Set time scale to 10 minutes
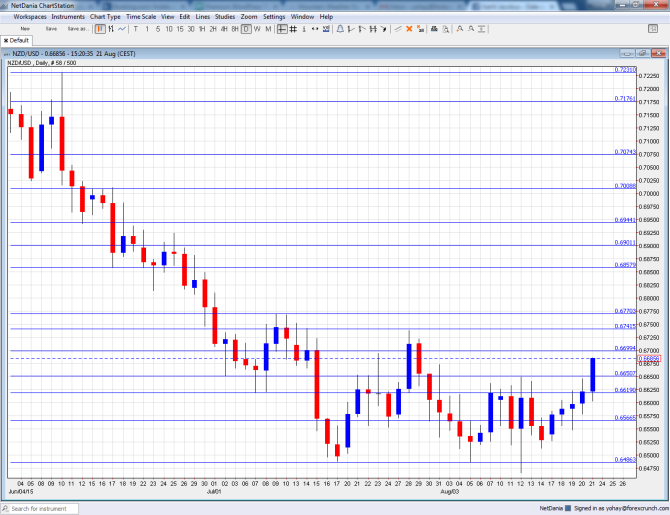This screenshot has width=670, height=515. pyautogui.click(x=169, y=29)
